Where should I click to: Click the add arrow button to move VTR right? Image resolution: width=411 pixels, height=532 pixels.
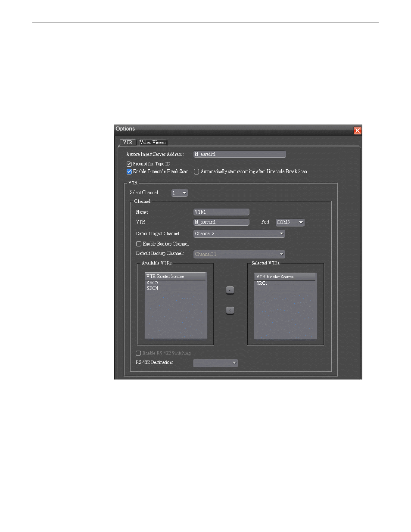[230, 290]
